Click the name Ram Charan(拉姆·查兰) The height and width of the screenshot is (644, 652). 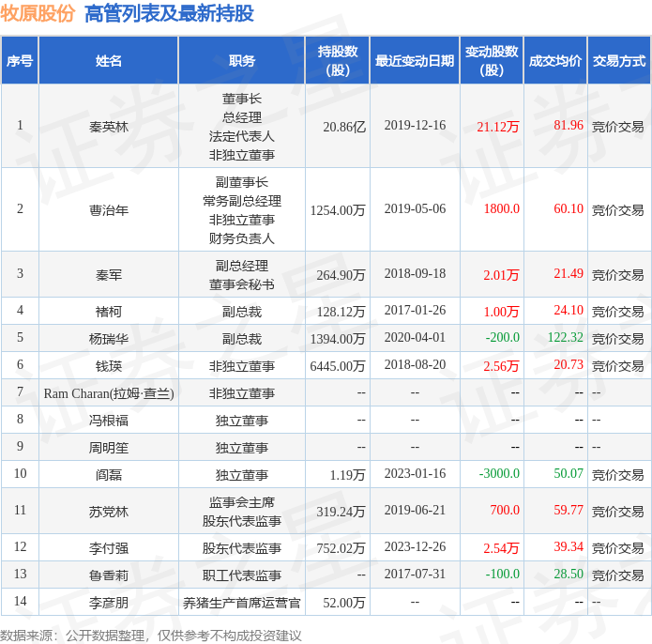[x=109, y=393]
